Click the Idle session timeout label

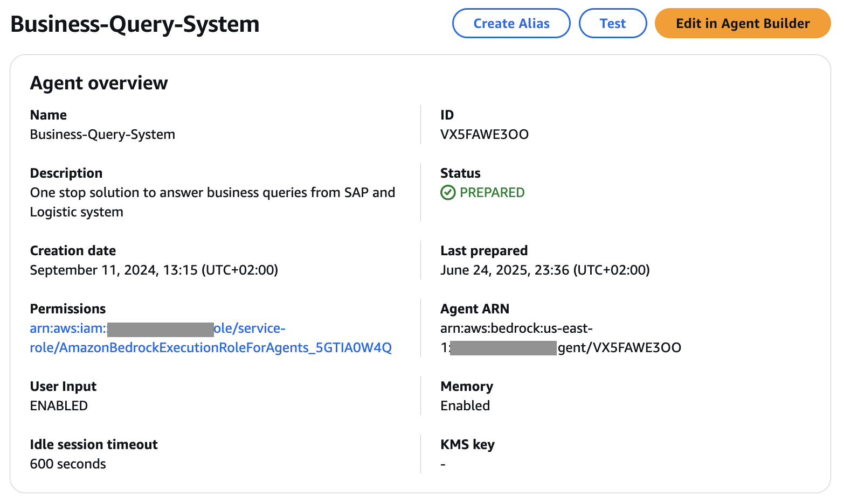(x=94, y=445)
